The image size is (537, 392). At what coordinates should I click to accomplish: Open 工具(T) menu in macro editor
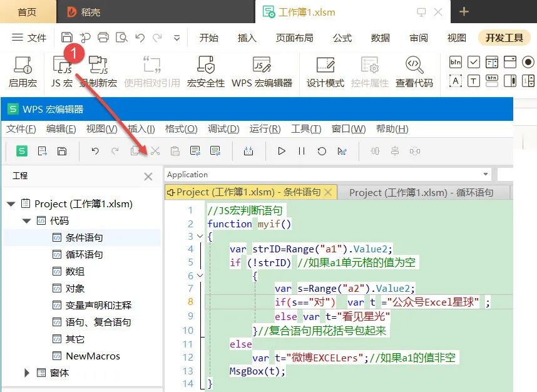click(306, 129)
